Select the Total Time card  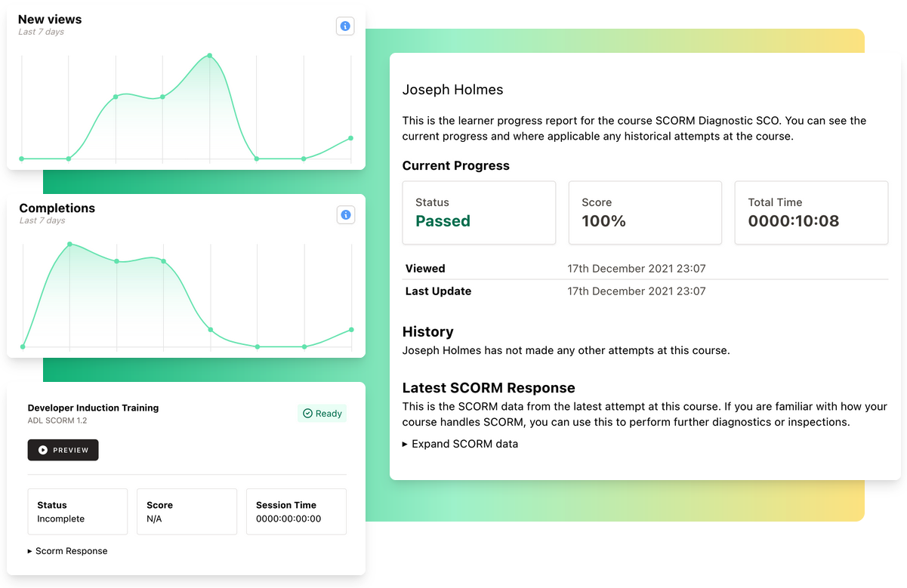(x=811, y=213)
